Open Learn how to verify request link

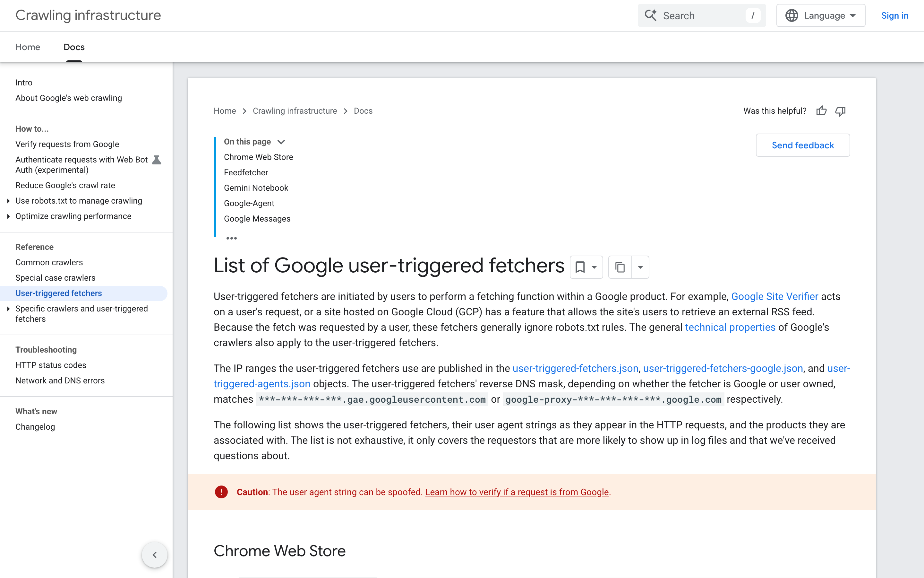pos(517,492)
